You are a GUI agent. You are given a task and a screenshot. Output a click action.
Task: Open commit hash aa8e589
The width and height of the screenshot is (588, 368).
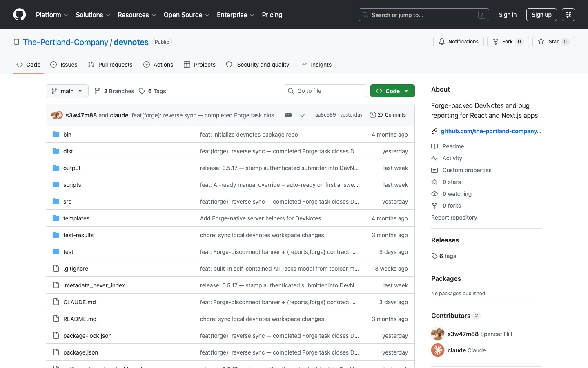325,115
